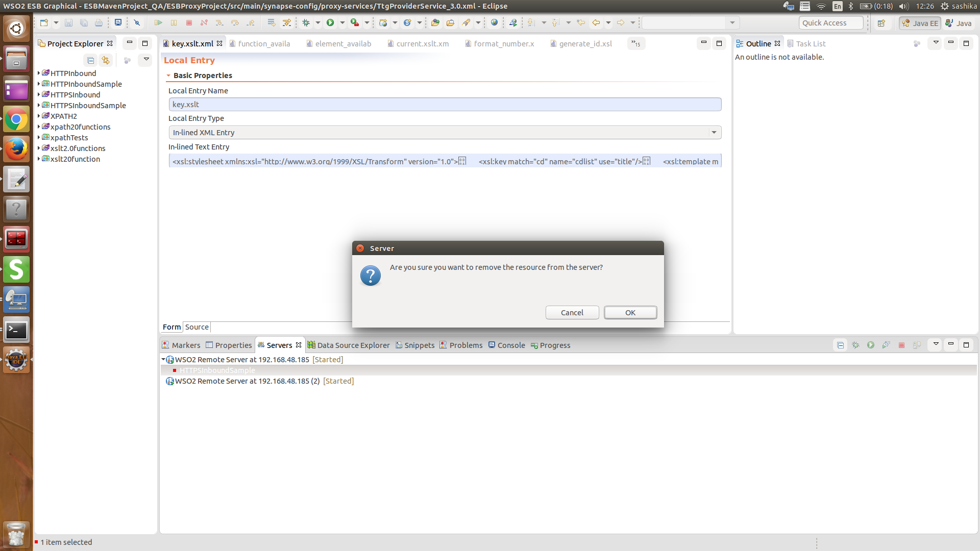Open the Data Source Explorer tab
980x551 pixels.
353,345
